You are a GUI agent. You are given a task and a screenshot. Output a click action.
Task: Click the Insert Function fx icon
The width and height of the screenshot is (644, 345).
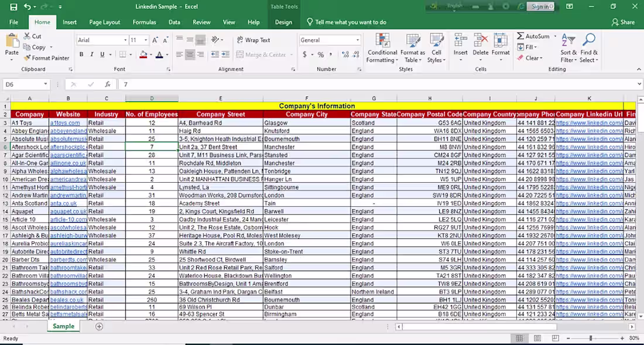(107, 84)
